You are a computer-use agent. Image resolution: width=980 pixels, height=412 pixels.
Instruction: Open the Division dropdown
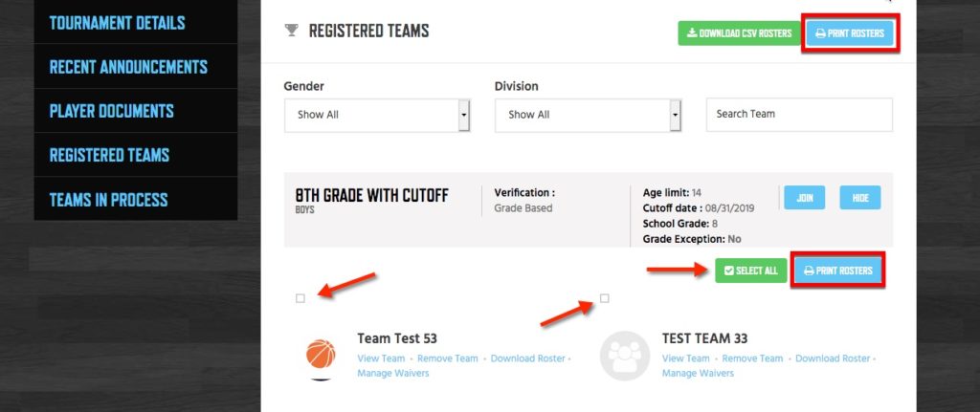588,115
